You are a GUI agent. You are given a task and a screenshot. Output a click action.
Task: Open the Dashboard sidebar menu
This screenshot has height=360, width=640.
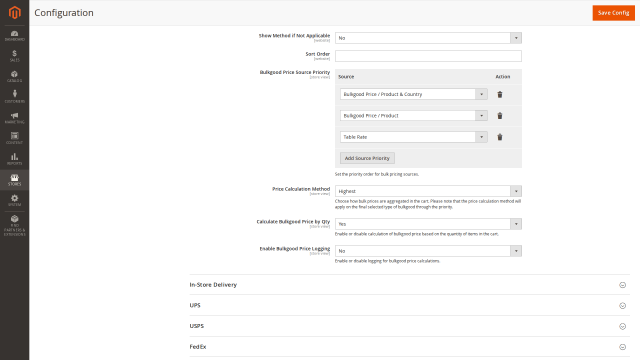(x=14, y=36)
